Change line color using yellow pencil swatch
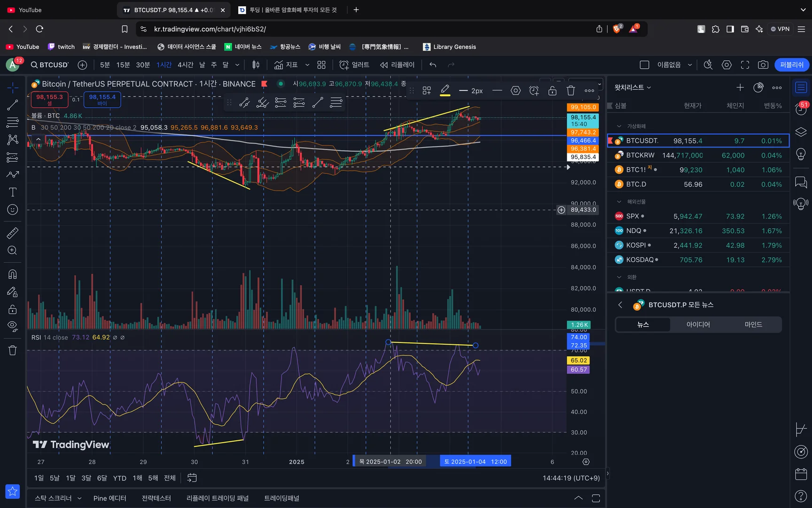 pyautogui.click(x=445, y=90)
